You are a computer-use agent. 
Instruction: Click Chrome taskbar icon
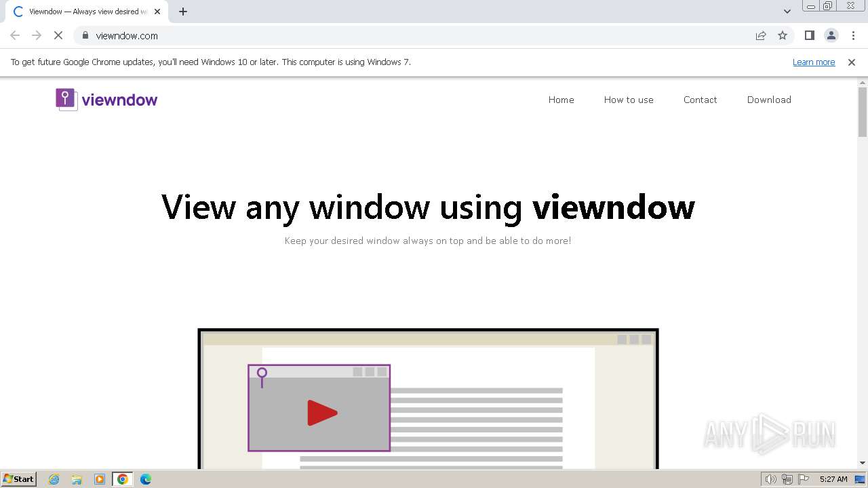(x=123, y=479)
